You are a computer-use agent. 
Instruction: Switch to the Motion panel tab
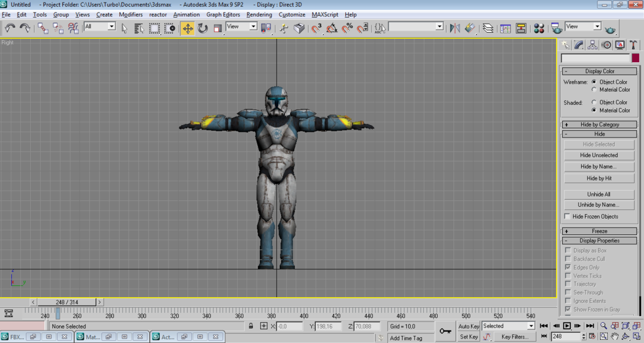(606, 45)
